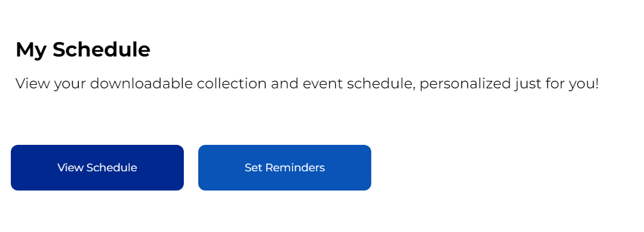Click the Set Reminders button
This screenshot has height=232, width=644.
[x=285, y=168]
